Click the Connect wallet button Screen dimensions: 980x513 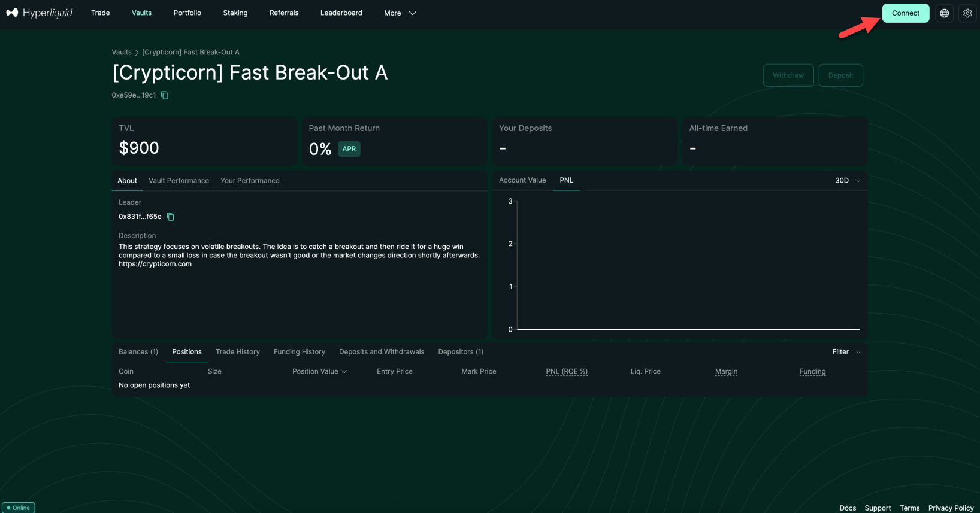click(x=905, y=13)
